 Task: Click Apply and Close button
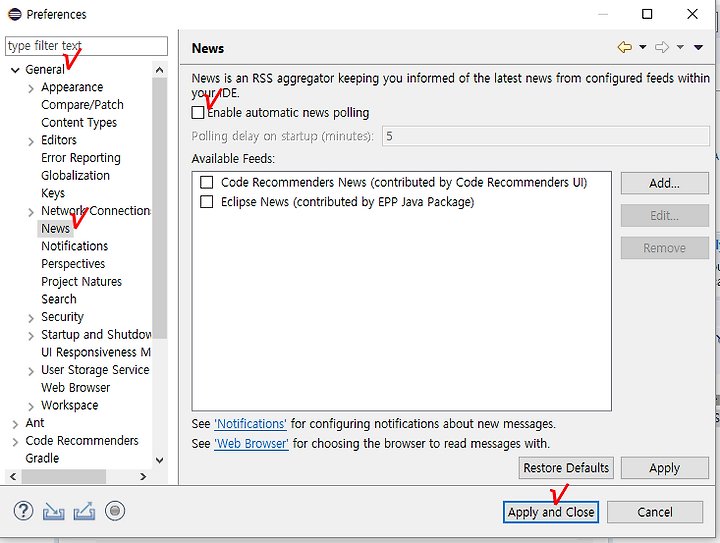point(551,512)
